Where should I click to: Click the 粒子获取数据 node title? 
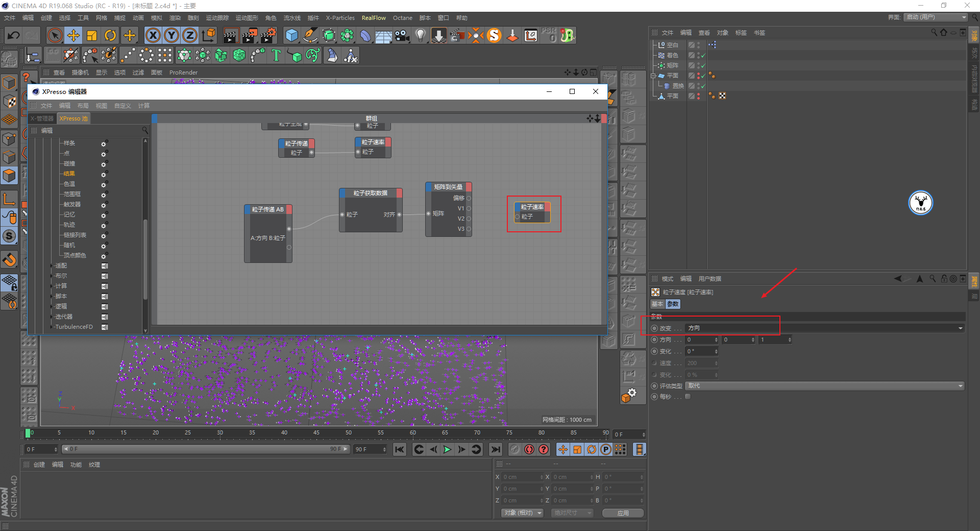coord(371,193)
